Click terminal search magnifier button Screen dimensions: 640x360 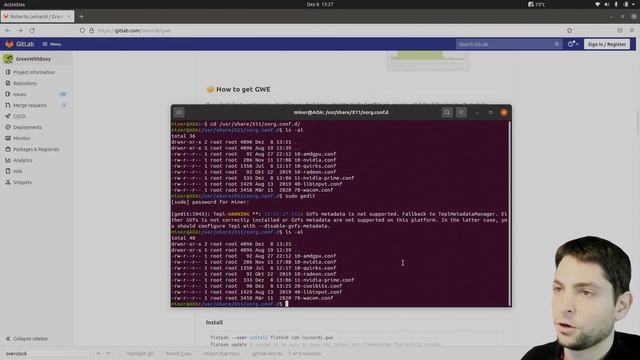click(x=447, y=112)
